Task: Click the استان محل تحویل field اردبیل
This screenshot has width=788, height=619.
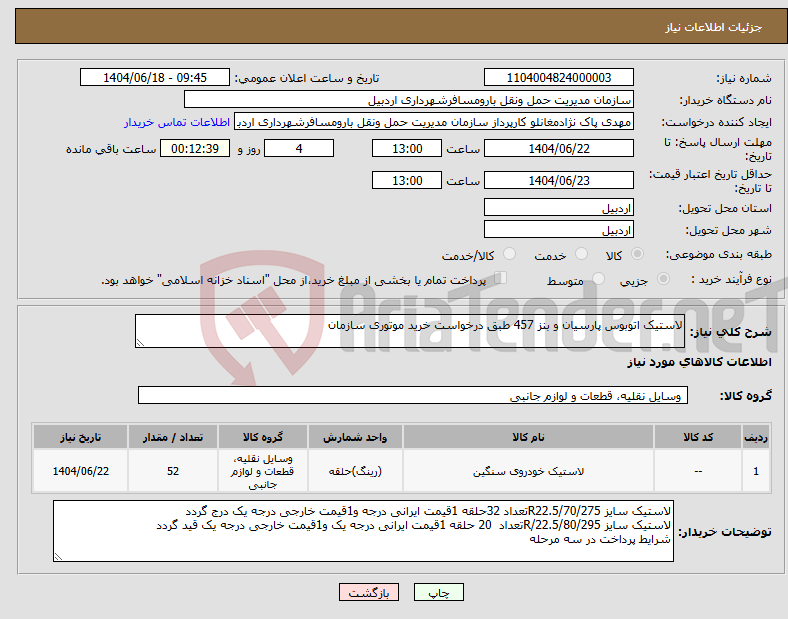Action: 558,208
